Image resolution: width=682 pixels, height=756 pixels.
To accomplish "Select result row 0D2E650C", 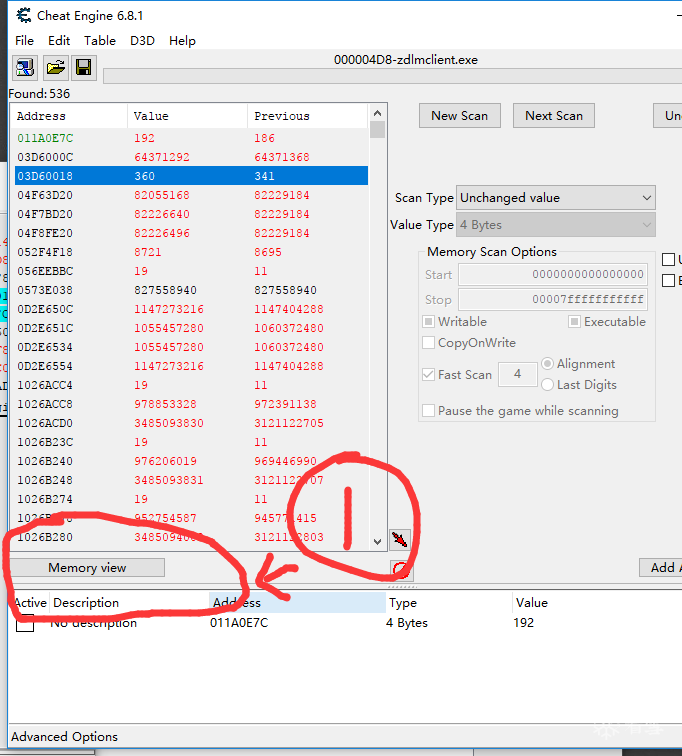I will (x=191, y=309).
